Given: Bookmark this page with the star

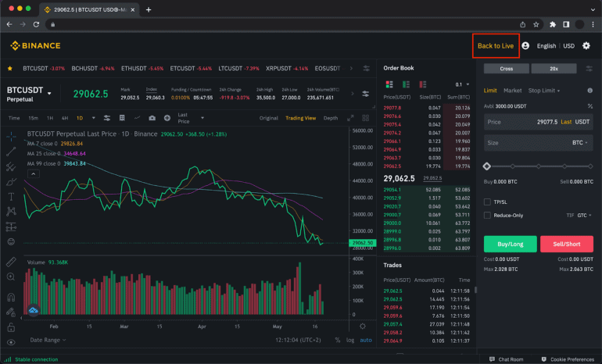Looking at the screenshot, I should (x=536, y=24).
